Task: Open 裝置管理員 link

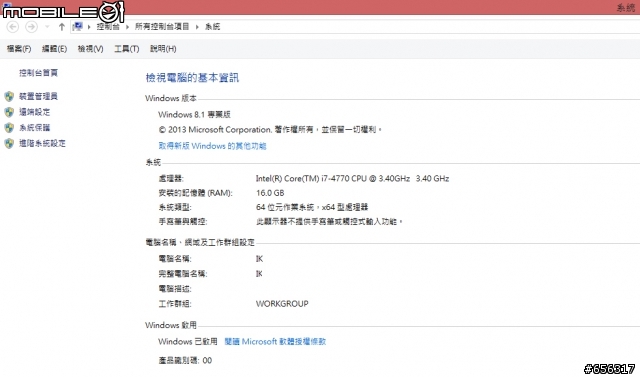Action: 38,96
